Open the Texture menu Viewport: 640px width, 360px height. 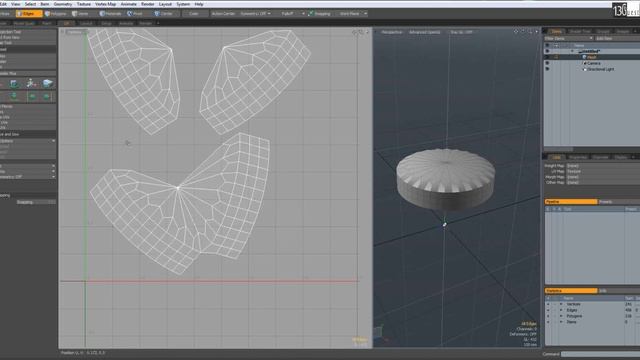[84, 4]
